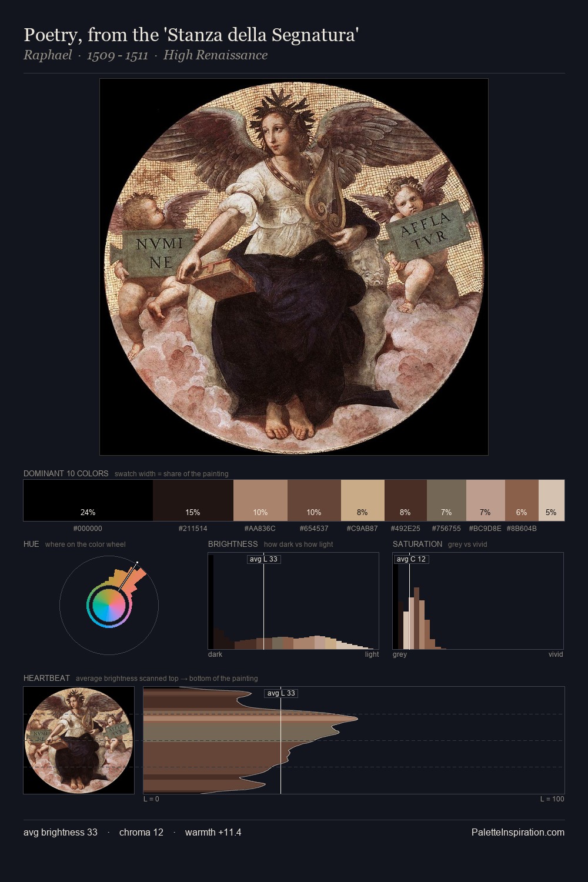Image resolution: width=588 pixels, height=882 pixels.
Task: Click the 'how dark vs how light' caption
Action: 299,544
